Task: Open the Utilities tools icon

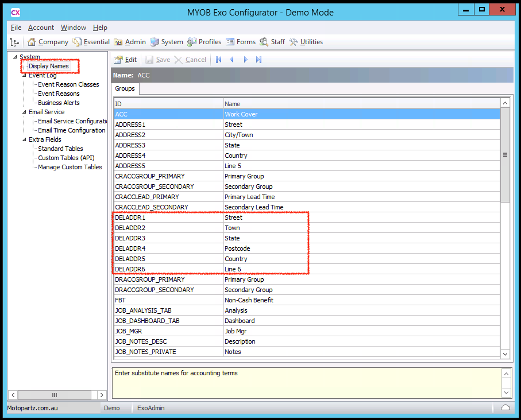Action: (x=294, y=42)
